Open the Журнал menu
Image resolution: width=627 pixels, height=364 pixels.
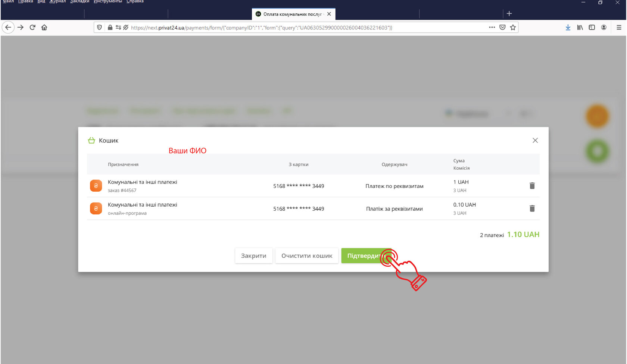57,1
